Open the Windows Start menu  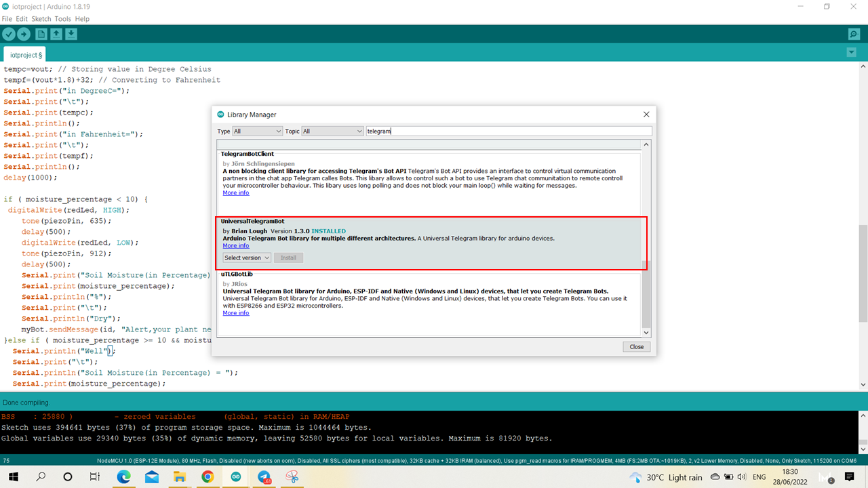[13, 477]
